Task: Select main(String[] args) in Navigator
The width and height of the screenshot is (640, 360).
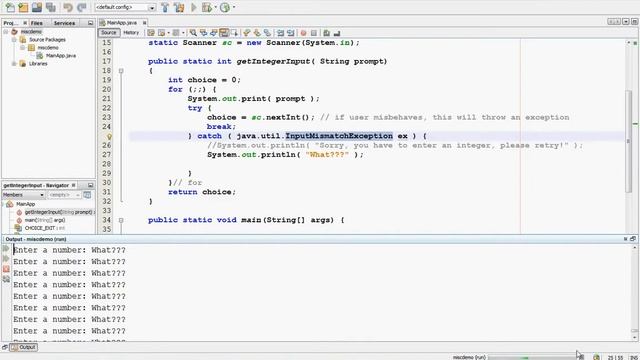Action: click(x=45, y=220)
